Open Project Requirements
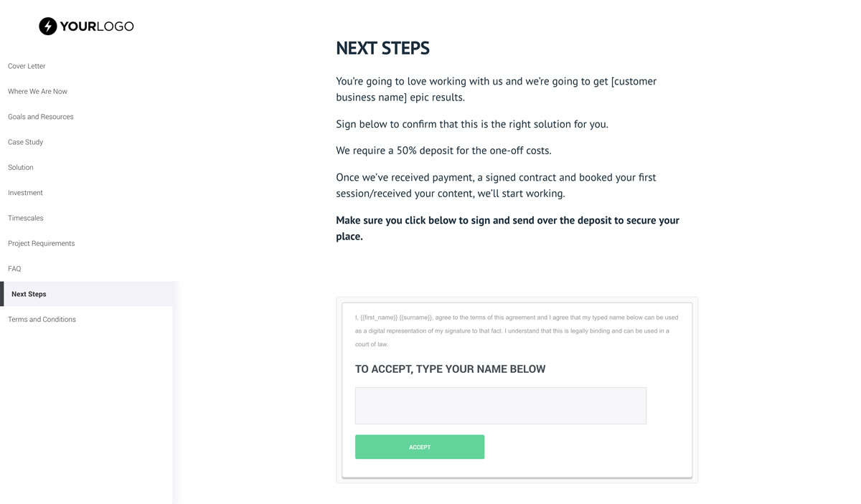 pos(41,243)
